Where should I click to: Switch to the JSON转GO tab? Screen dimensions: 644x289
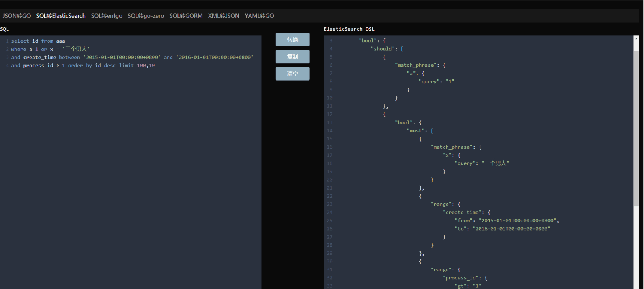point(16,16)
